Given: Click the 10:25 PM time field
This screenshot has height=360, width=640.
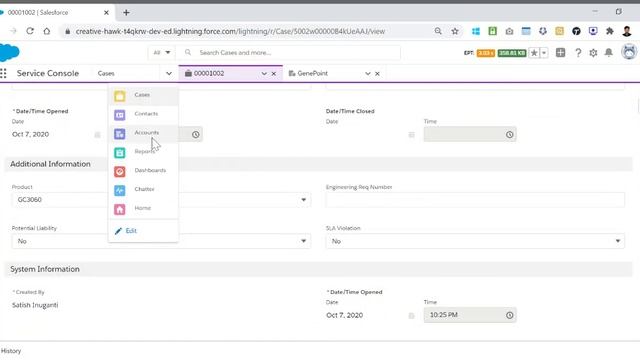Looking at the screenshot, I should click(x=470, y=315).
